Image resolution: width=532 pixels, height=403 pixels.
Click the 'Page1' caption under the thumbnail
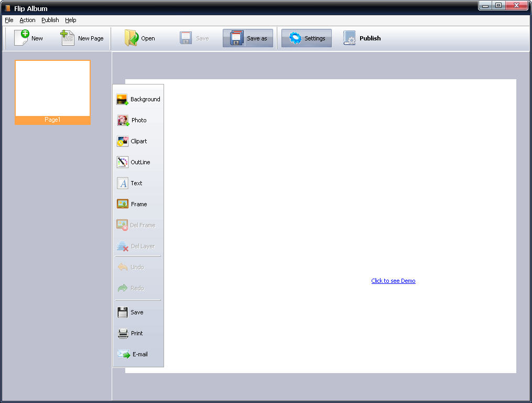click(52, 120)
